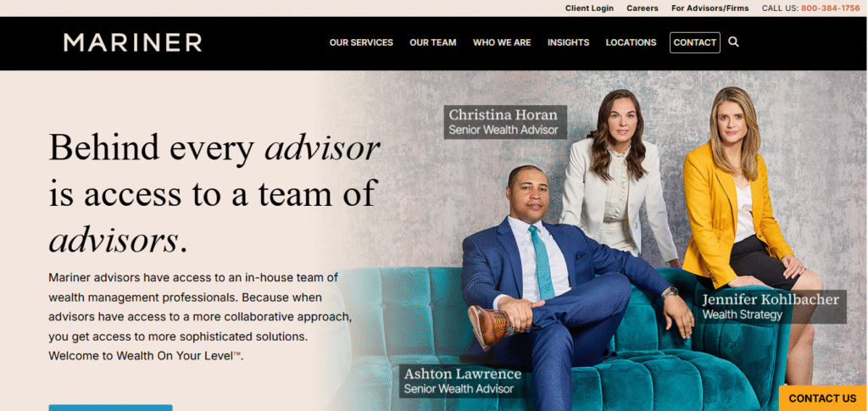Select the Jennifer Kohlbacher name label
The width and height of the screenshot is (868, 411).
(x=770, y=307)
